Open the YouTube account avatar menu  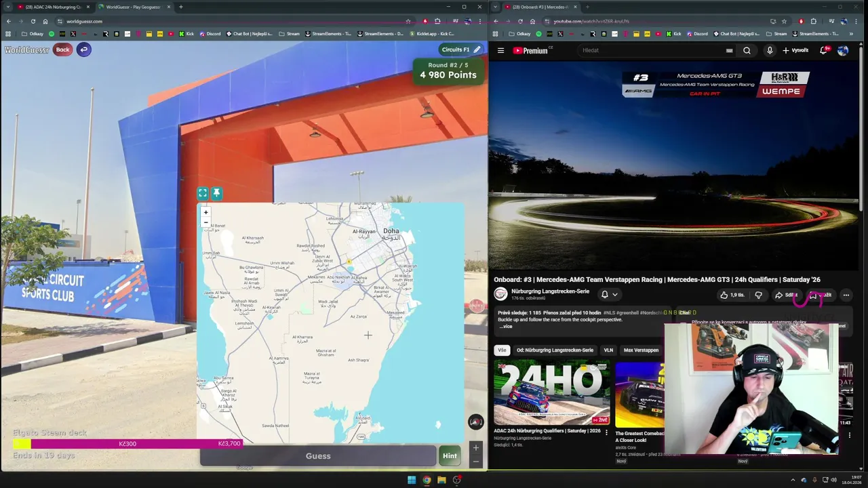pyautogui.click(x=843, y=50)
